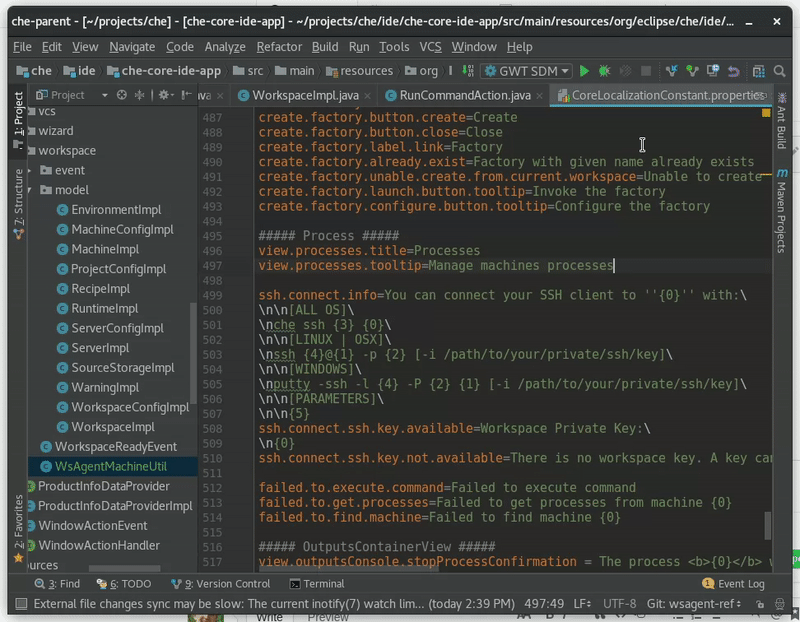Image resolution: width=800 pixels, height=622 pixels.
Task: Open Project Structure icon in toolbar
Action: click(x=759, y=71)
